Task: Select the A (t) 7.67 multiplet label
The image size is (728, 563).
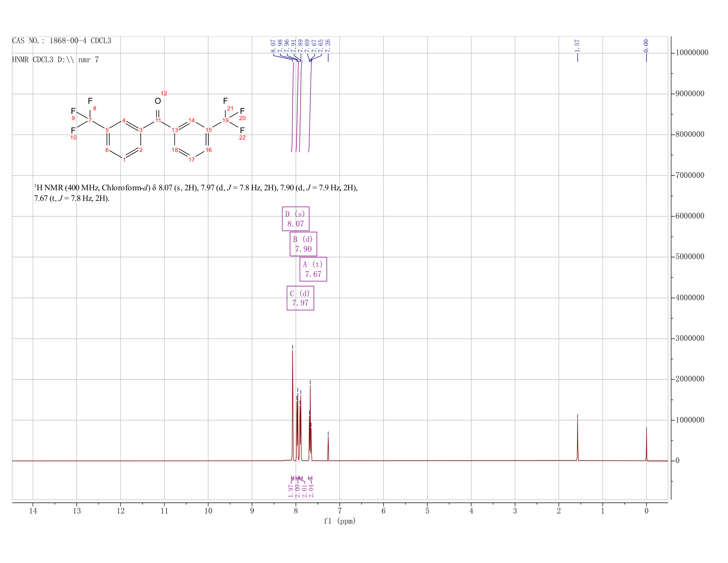Action: tap(313, 269)
